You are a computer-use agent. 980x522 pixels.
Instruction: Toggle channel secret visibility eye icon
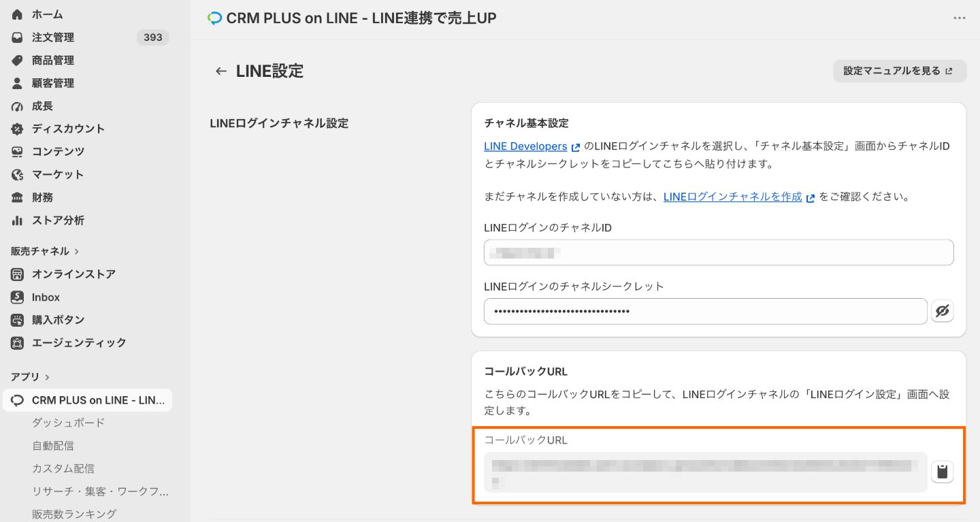(x=943, y=311)
